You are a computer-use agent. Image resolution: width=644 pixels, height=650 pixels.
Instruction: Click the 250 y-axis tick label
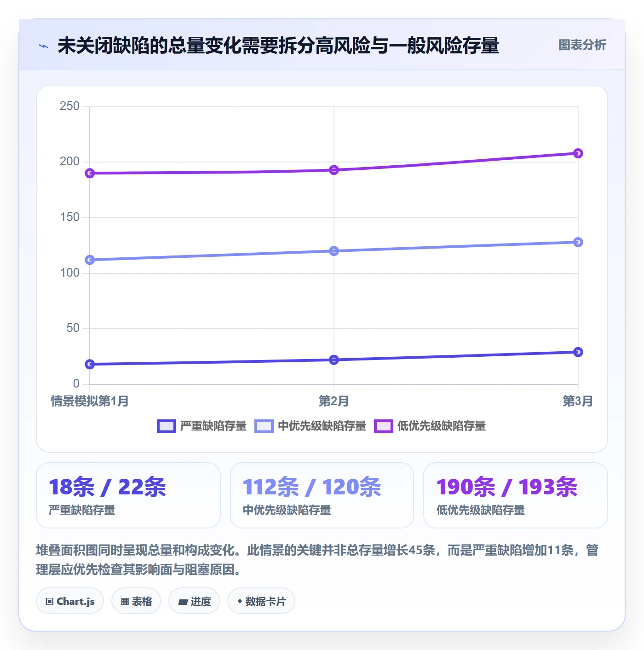click(69, 106)
